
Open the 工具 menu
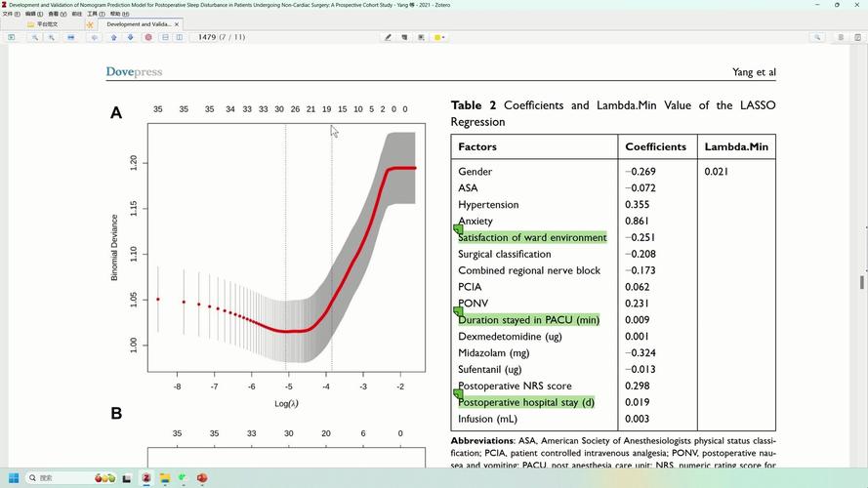pos(96,14)
